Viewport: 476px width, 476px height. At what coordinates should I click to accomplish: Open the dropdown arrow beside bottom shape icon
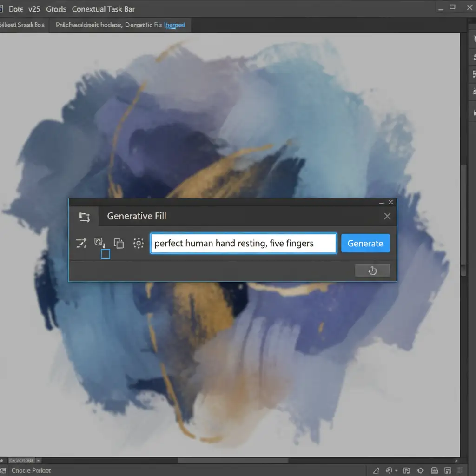click(x=396, y=470)
